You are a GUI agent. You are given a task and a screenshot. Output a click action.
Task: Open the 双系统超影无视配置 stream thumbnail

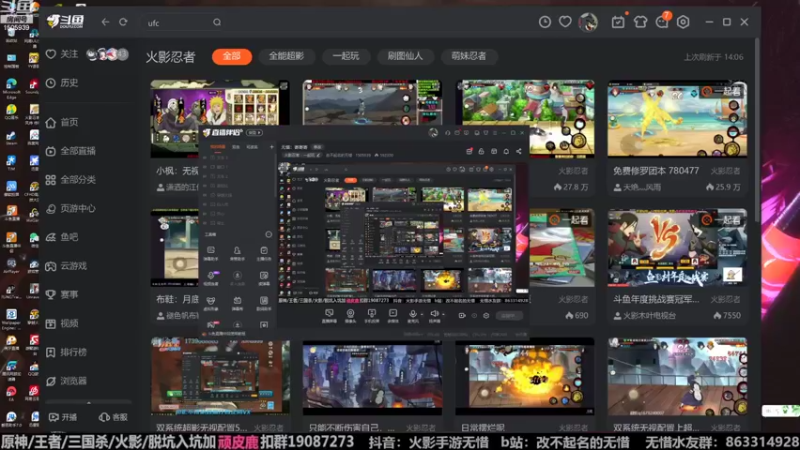[x=220, y=376]
